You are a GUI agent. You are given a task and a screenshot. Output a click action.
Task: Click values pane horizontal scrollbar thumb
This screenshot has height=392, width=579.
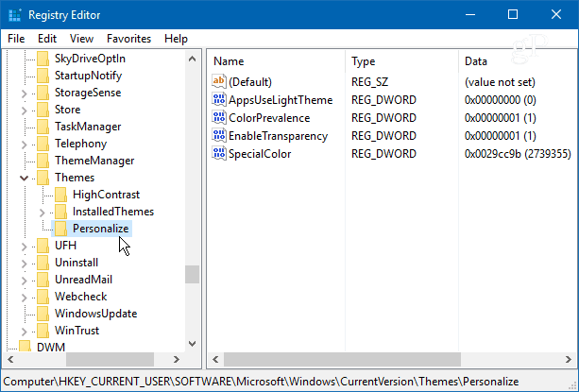(342, 359)
